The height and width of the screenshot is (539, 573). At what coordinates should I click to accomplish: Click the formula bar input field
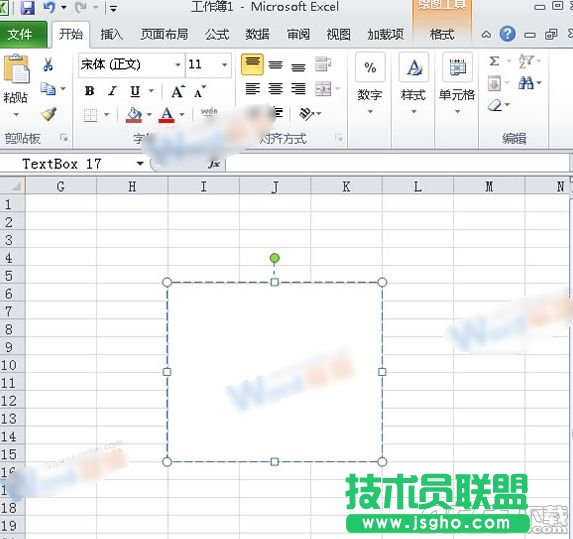(397, 164)
